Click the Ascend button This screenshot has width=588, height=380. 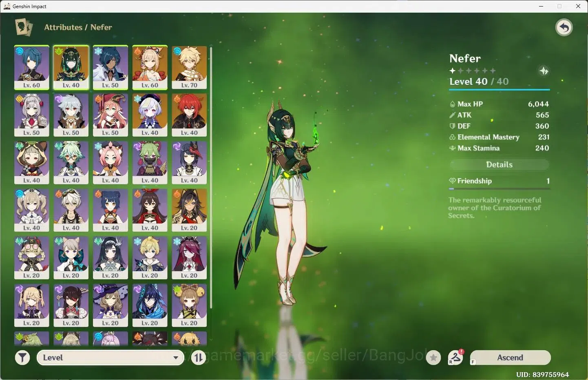coord(510,358)
